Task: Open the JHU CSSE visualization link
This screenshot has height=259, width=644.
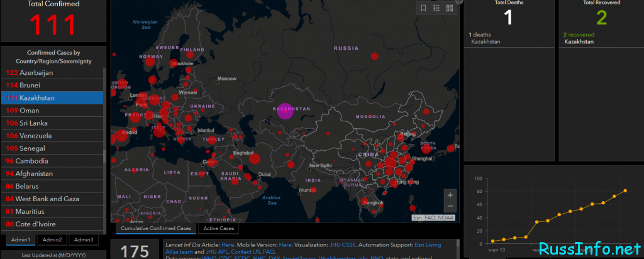Action: (342, 245)
